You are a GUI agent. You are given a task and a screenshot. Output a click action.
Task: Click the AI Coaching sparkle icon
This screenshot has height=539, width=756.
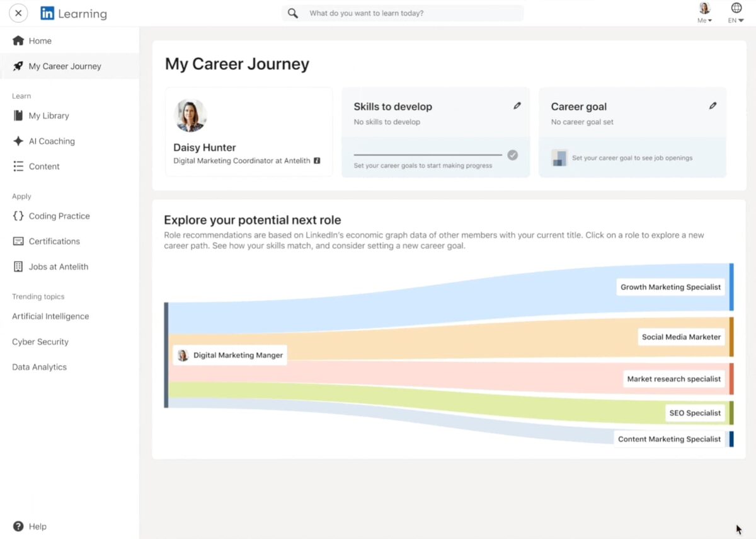pos(18,141)
